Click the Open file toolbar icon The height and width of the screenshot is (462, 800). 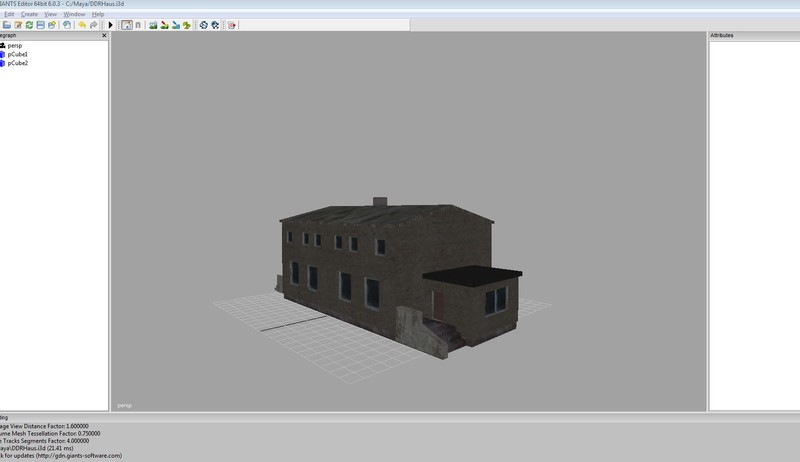coord(7,25)
